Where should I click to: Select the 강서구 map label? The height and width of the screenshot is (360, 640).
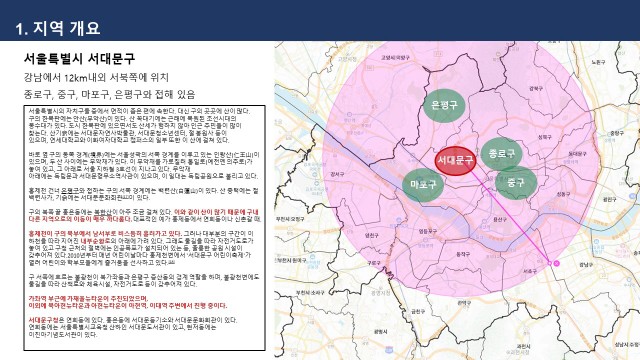(x=337, y=174)
